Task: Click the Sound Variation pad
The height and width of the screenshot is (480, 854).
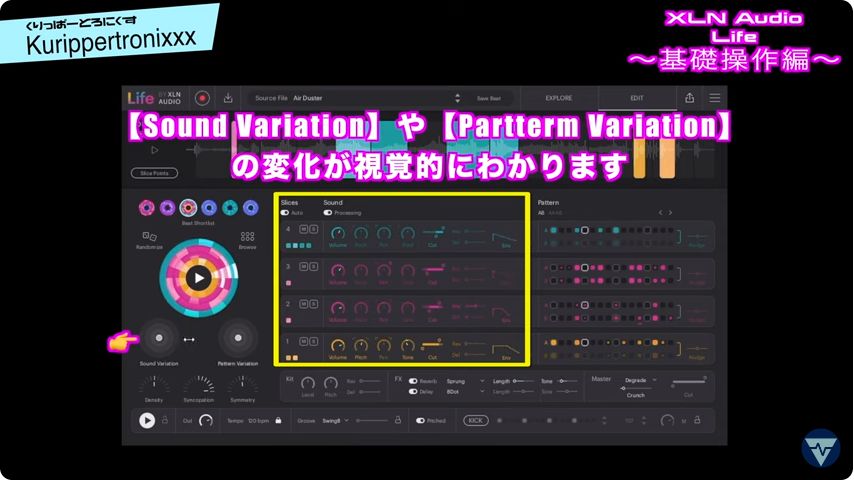Action: click(159, 338)
